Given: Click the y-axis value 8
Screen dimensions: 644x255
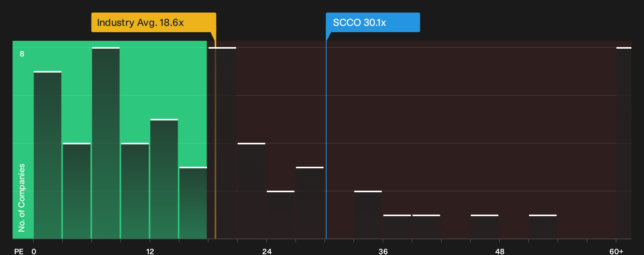Looking at the screenshot, I should coord(22,54).
